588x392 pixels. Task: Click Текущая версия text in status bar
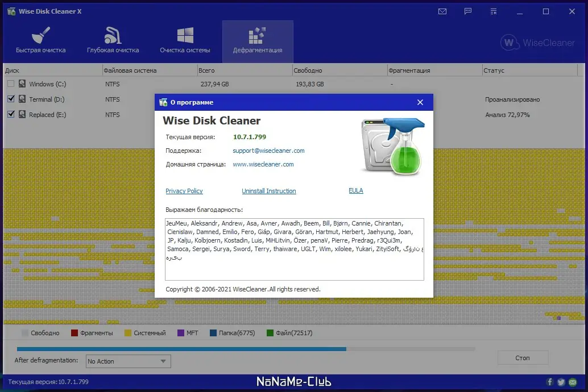[48, 382]
